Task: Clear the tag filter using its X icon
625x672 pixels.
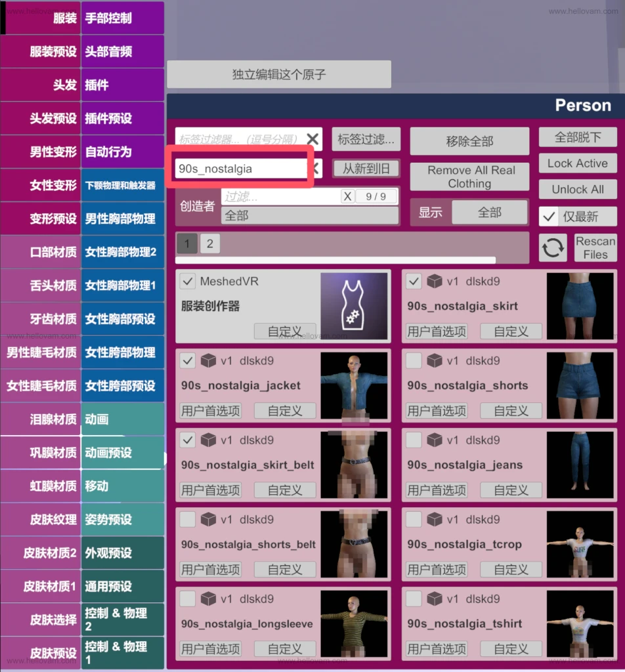Action: tap(312, 139)
